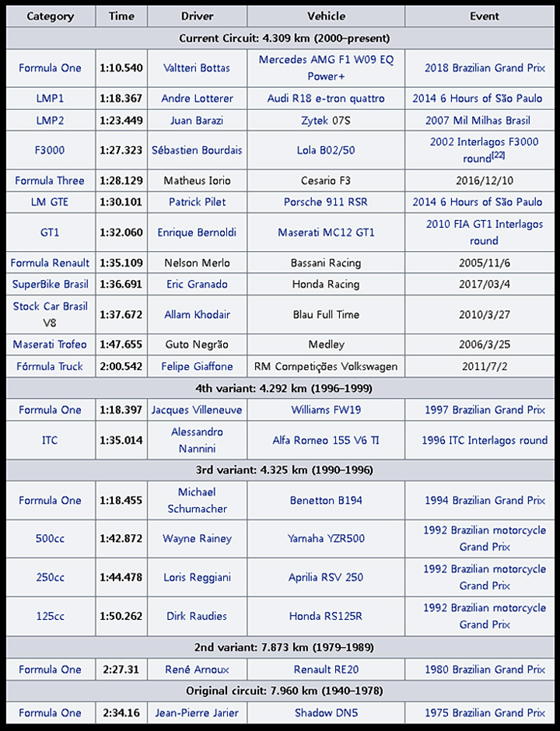Image resolution: width=560 pixels, height=731 pixels.
Task: Open Sébastien Bourdais driver link
Action: pos(197,150)
